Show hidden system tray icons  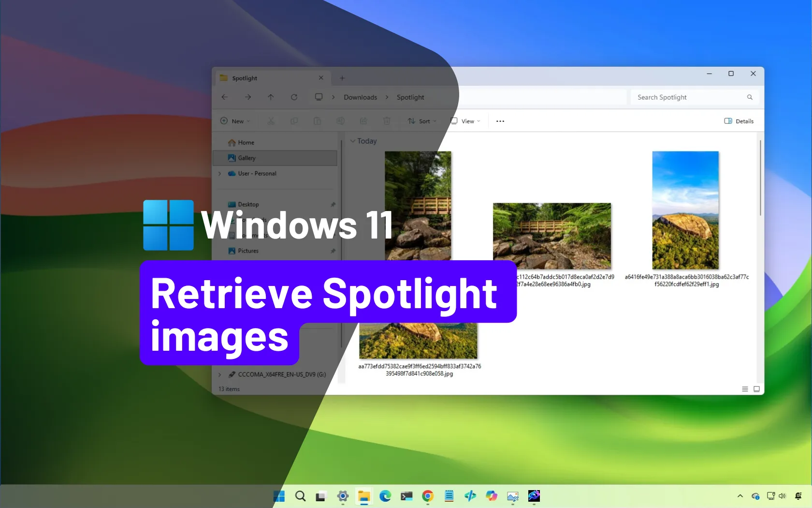740,496
